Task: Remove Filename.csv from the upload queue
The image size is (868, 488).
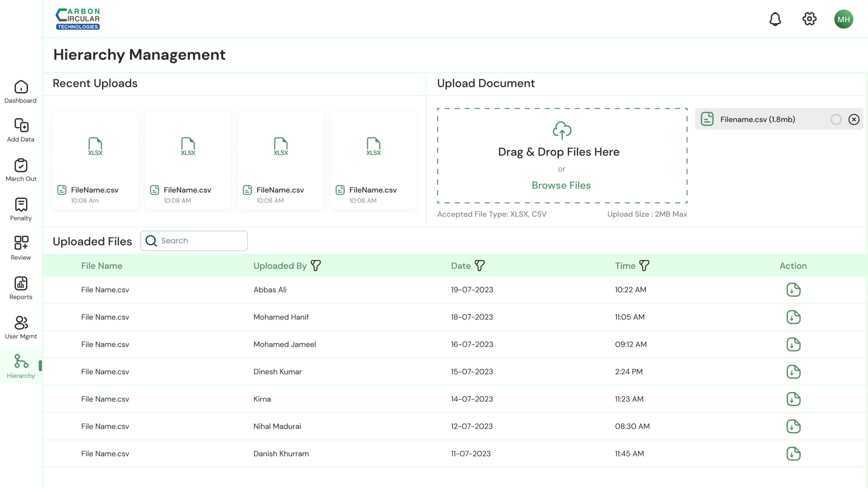Action: (854, 120)
